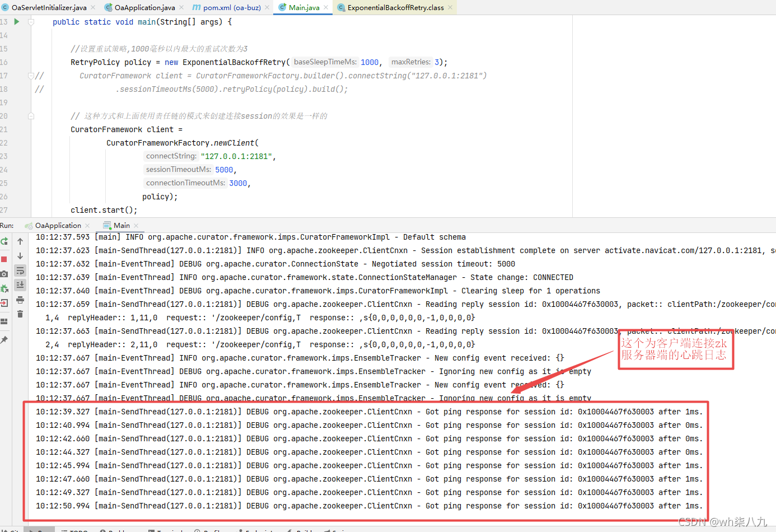Click the ExponentialBackoffRetry.class file icon
This screenshot has width=776, height=532.
tap(341, 7)
